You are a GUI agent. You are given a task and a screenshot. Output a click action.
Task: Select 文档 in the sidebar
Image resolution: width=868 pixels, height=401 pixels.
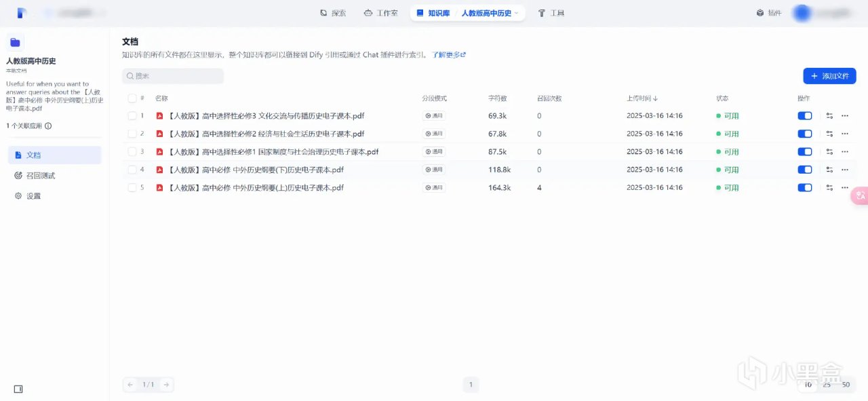(54, 155)
